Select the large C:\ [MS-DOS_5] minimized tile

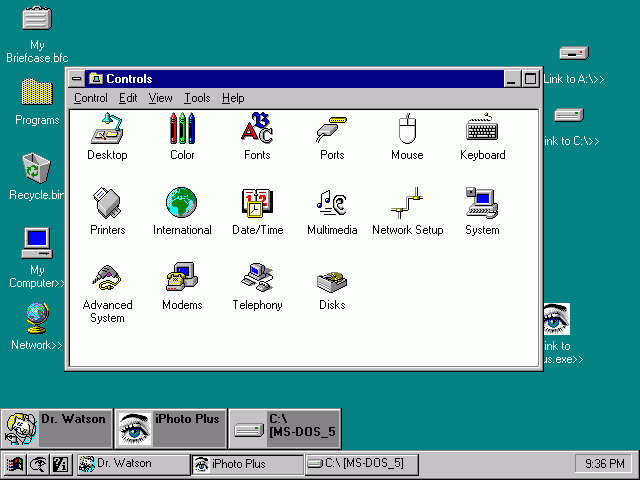click(x=285, y=429)
